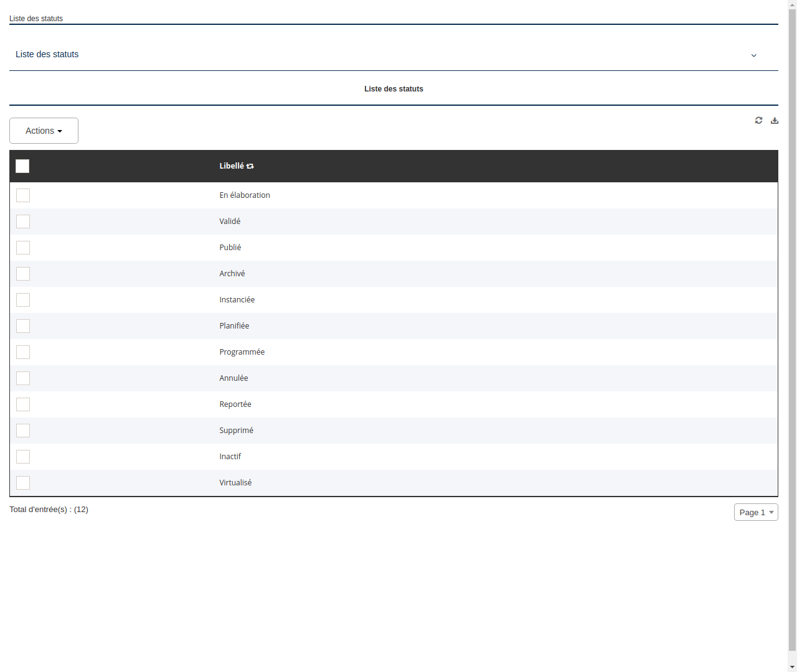
Task: Select all rows with the header checkbox
Action: point(22,166)
